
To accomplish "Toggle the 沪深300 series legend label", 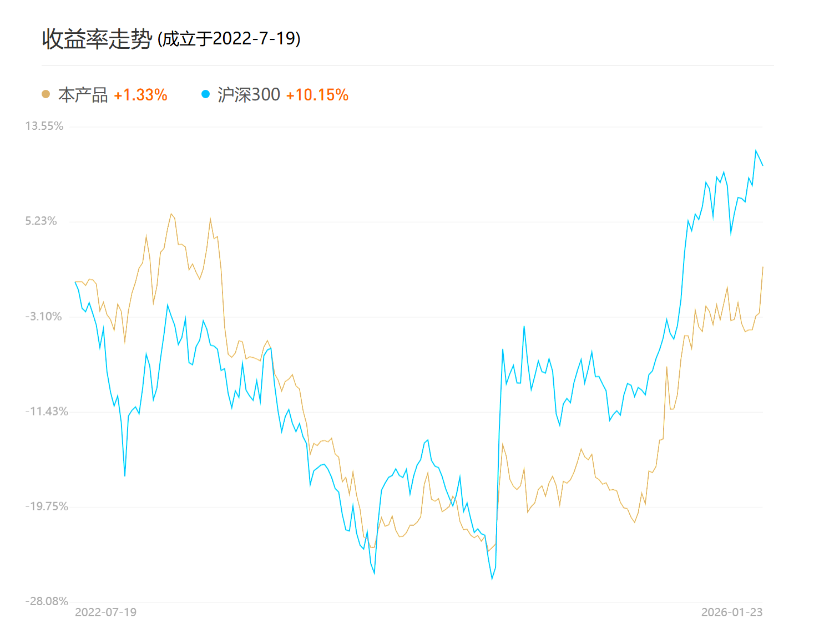I will [x=249, y=95].
